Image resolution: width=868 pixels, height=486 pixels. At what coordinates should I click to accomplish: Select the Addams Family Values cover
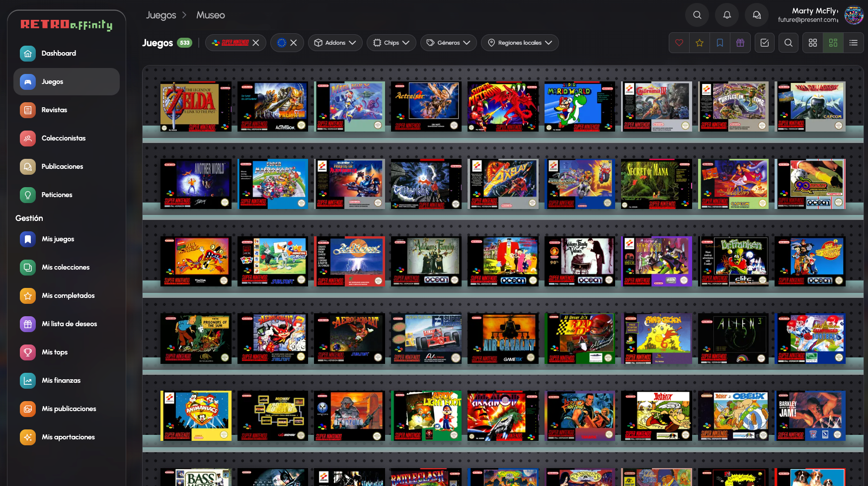tap(580, 261)
